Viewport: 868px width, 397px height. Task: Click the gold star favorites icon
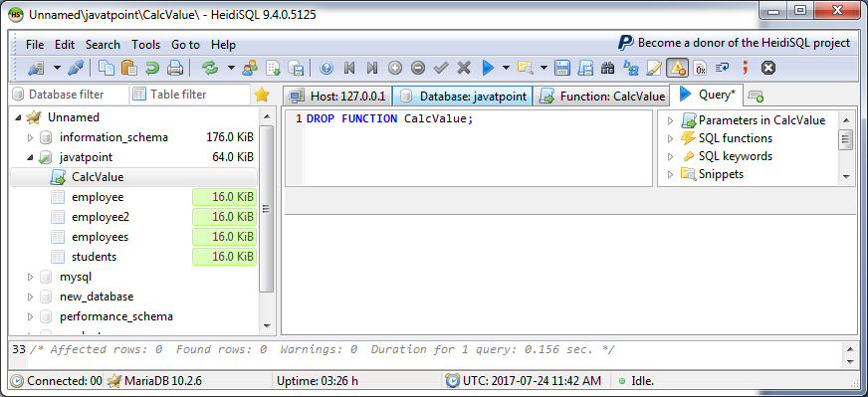click(261, 95)
